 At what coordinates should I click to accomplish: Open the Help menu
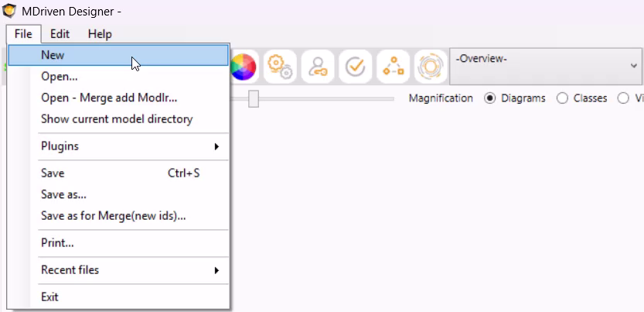click(100, 34)
